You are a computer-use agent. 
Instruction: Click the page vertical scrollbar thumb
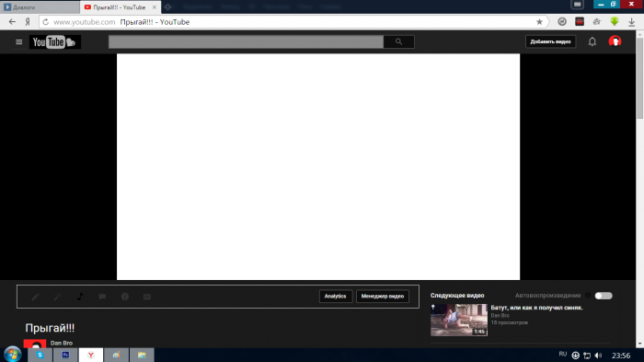tap(640, 78)
